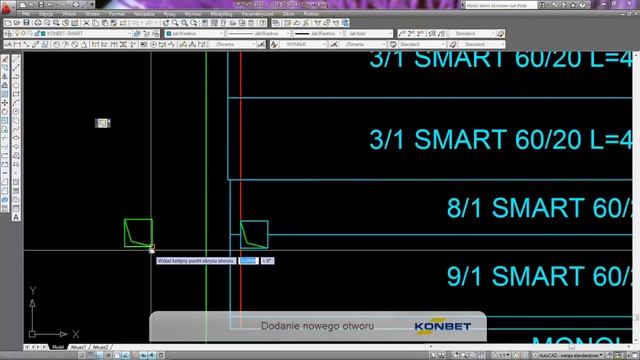Image resolution: width=640 pixels, height=360 pixels.
Task: Click the Copy icon in the standard toolbar
Action: [x=96, y=23]
